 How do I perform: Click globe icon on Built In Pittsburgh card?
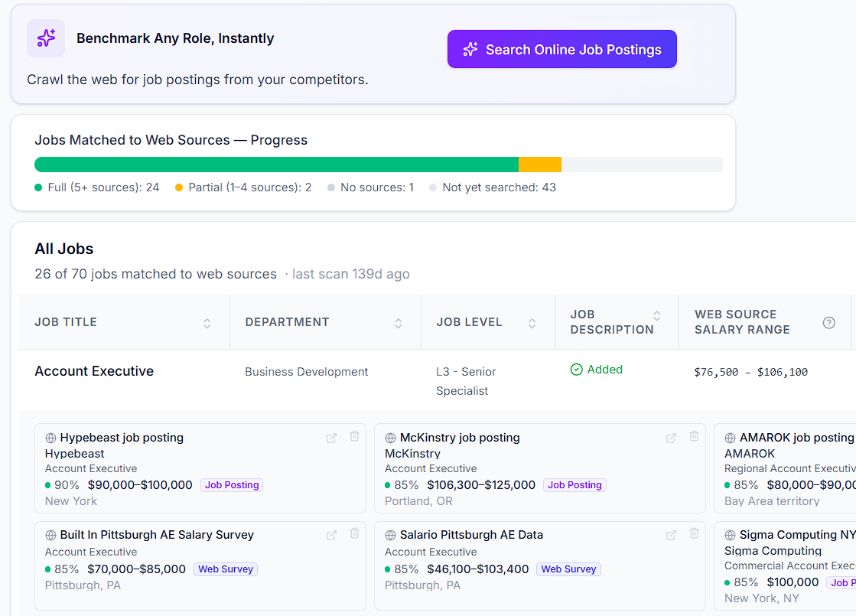(x=50, y=535)
